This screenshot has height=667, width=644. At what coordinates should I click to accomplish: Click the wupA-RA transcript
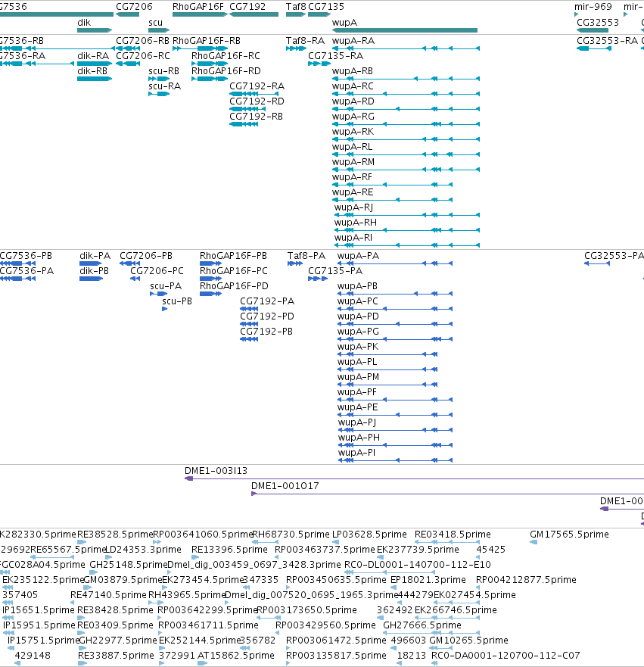click(x=406, y=48)
